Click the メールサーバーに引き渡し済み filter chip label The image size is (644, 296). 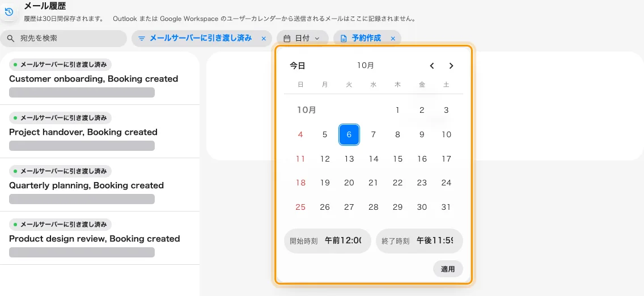pos(201,38)
